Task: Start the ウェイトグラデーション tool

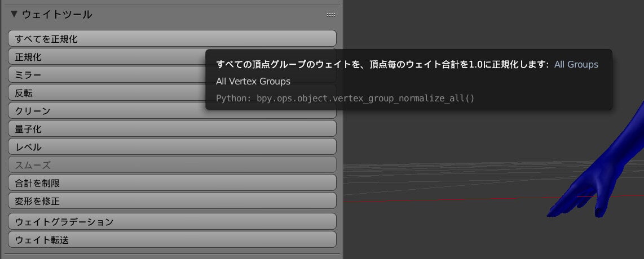Action: click(x=172, y=221)
